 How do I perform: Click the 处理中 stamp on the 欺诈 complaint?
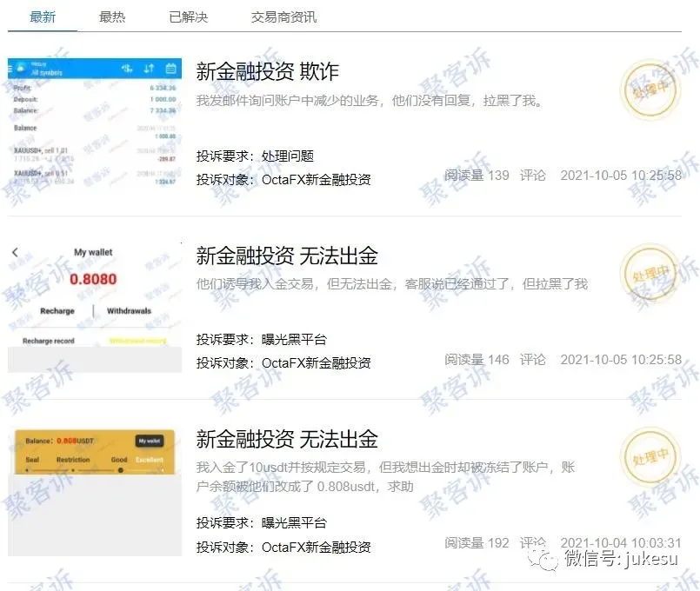[x=651, y=89]
